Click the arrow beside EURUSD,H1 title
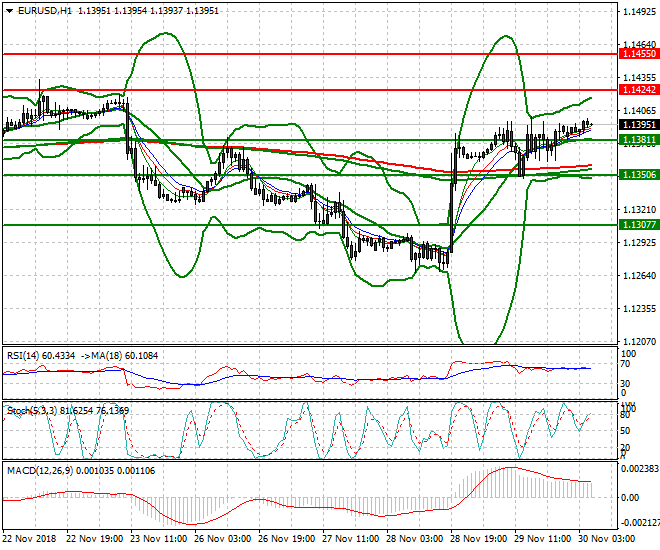Image resolution: width=660 pixels, height=550 pixels. coord(8,10)
